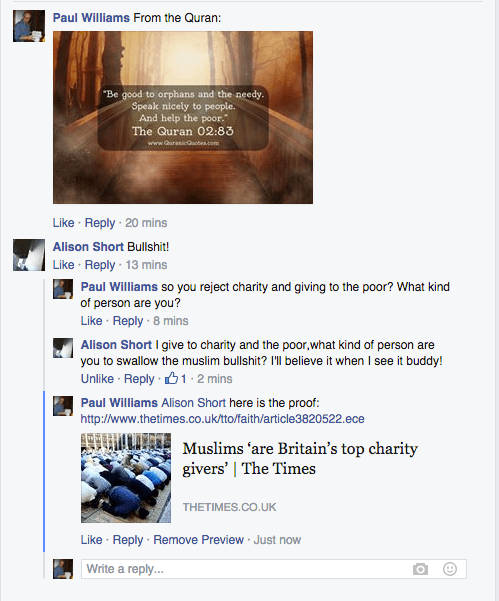Reply to the "here is the proof" comment
The image size is (499, 601).
click(128, 540)
